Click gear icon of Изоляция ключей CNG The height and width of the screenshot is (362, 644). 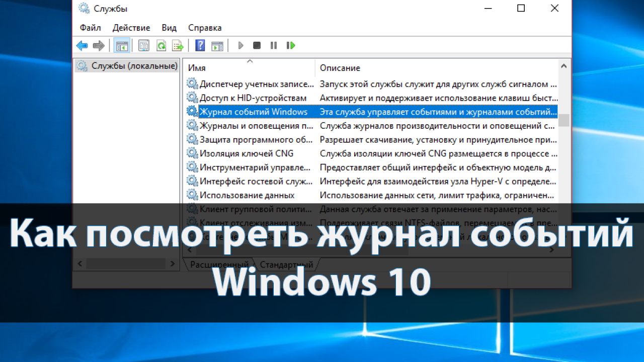(x=192, y=153)
